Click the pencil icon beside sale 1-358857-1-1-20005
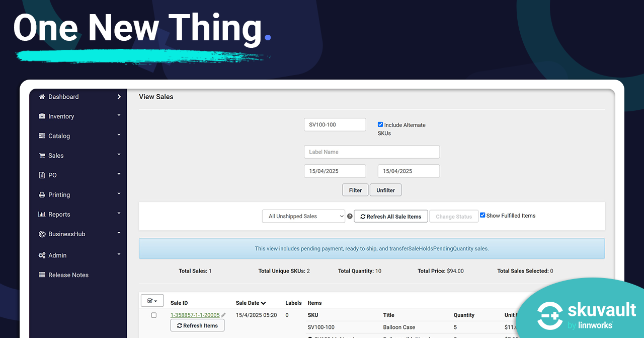This screenshot has height=338, width=644. point(223,315)
